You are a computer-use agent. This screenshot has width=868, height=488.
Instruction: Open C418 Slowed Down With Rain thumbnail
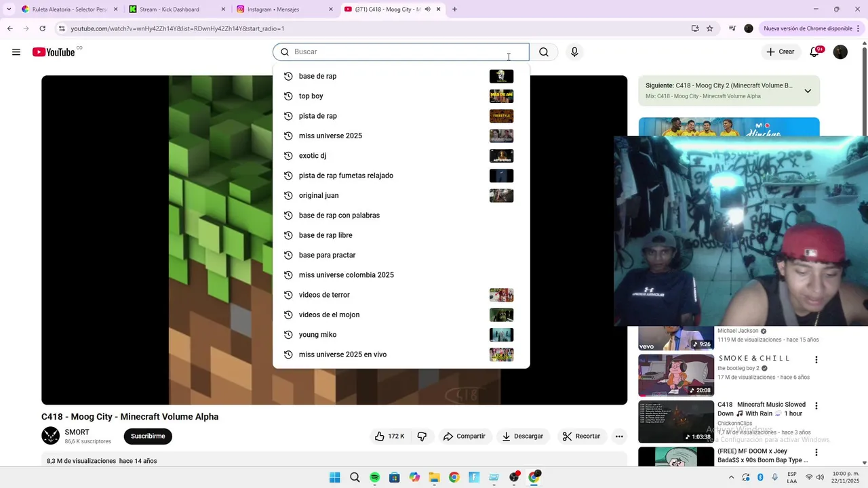[x=676, y=422]
